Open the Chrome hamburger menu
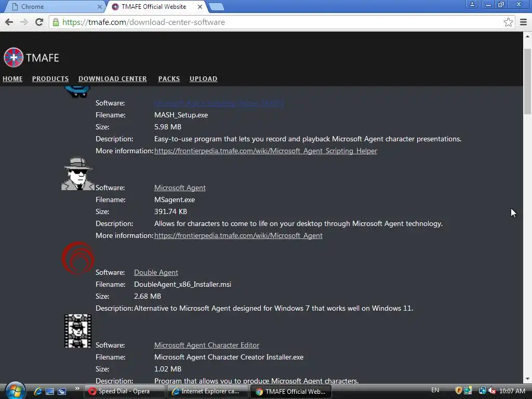 point(523,22)
